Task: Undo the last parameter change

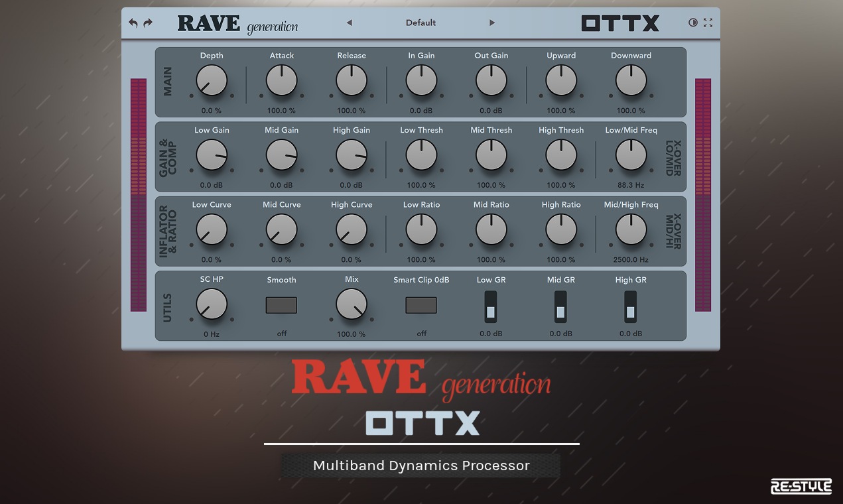Action: pyautogui.click(x=133, y=22)
